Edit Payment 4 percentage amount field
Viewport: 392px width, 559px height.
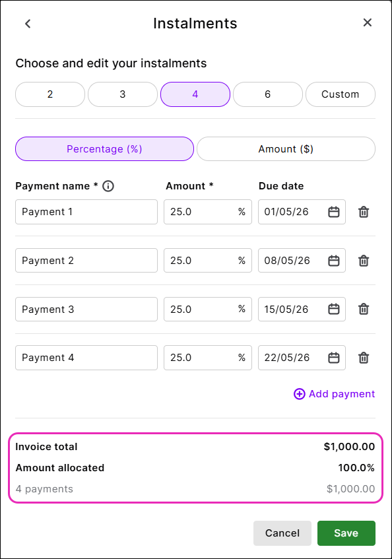point(208,358)
